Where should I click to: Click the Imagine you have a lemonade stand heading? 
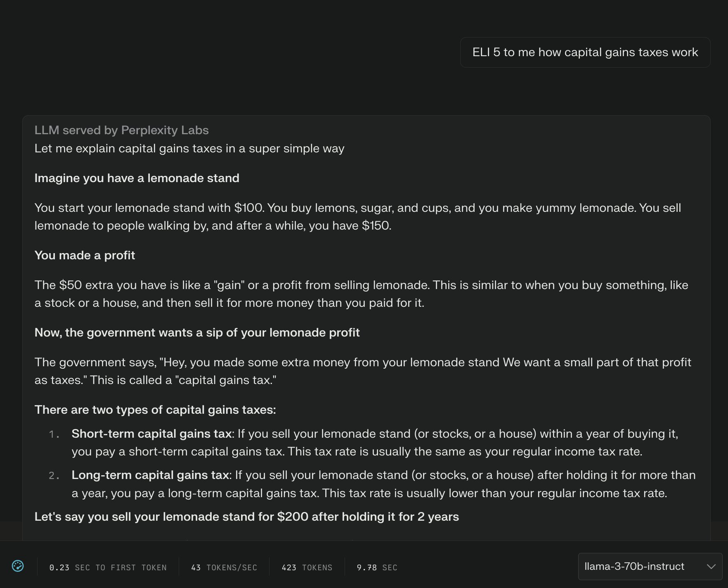pos(137,178)
